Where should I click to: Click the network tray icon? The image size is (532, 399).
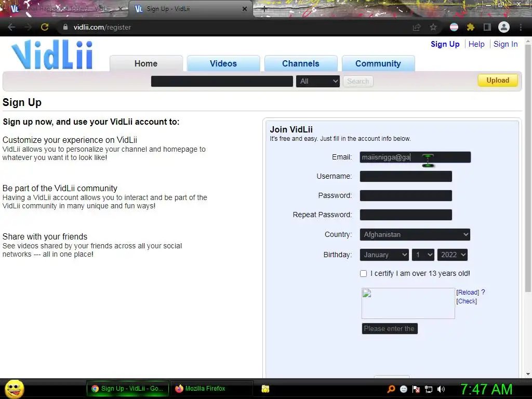tap(429, 389)
